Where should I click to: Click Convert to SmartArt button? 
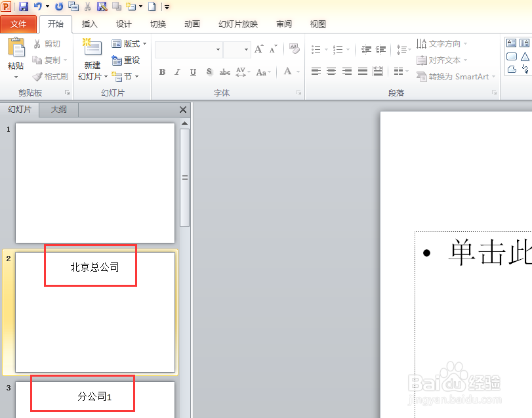(x=456, y=77)
